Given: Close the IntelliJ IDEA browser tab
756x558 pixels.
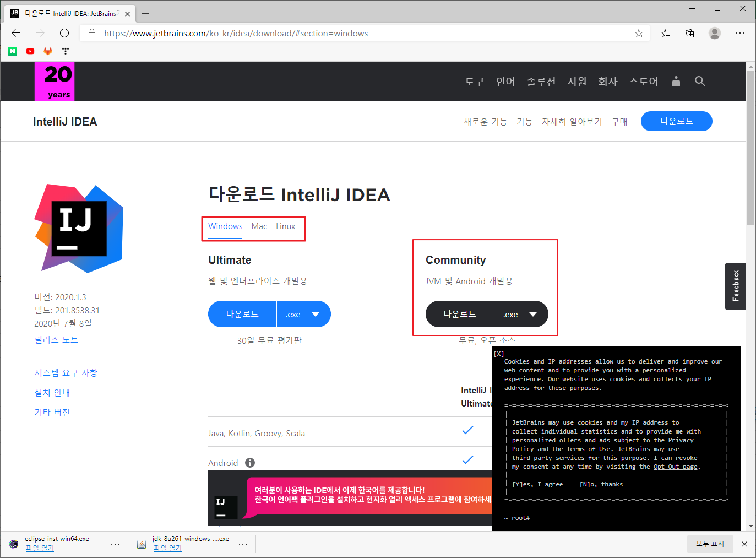Looking at the screenshot, I should click(127, 14).
